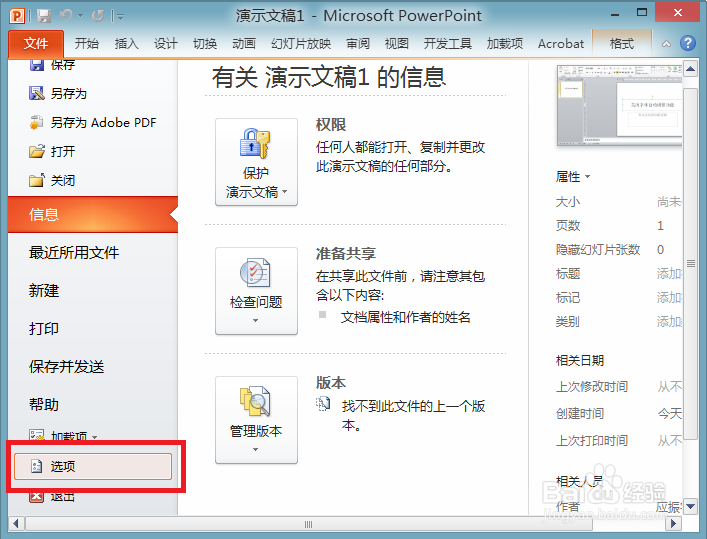The height and width of the screenshot is (539, 707).
Task: Open the Customize Quick Access Toolbar arrow
Action: coord(119,17)
